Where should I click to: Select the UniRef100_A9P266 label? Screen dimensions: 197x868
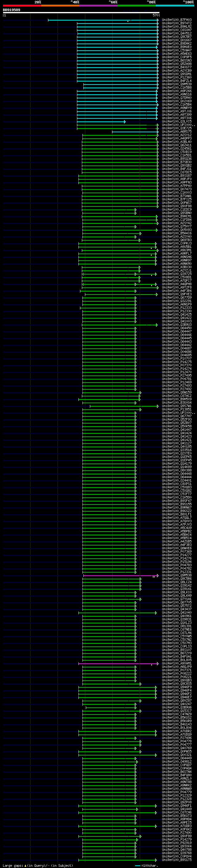pyautogui.click(x=177, y=91)
